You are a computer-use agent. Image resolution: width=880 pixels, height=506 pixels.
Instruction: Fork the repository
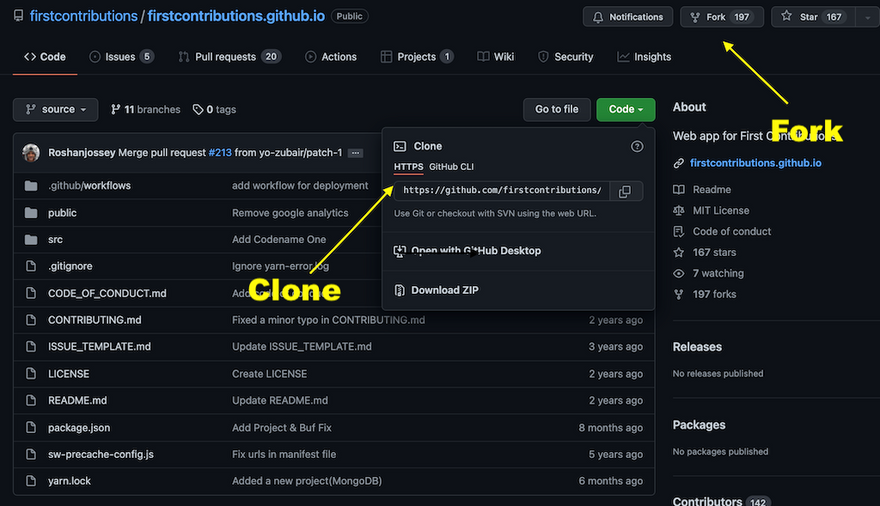point(716,17)
